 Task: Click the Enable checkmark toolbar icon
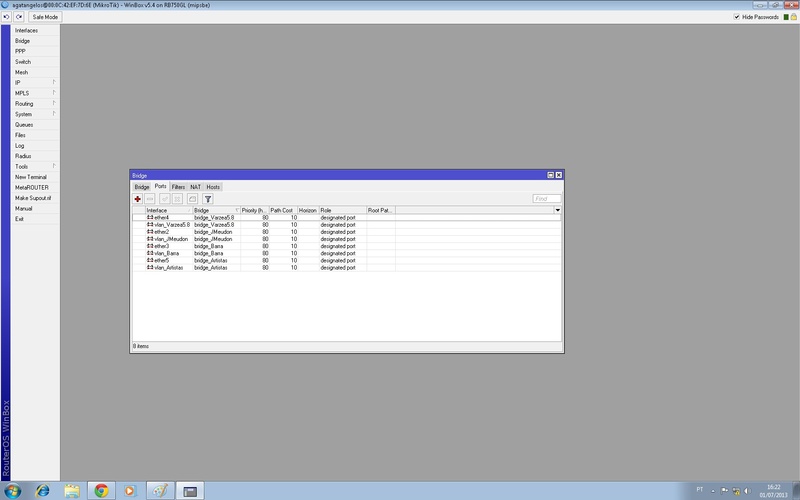(x=165, y=199)
